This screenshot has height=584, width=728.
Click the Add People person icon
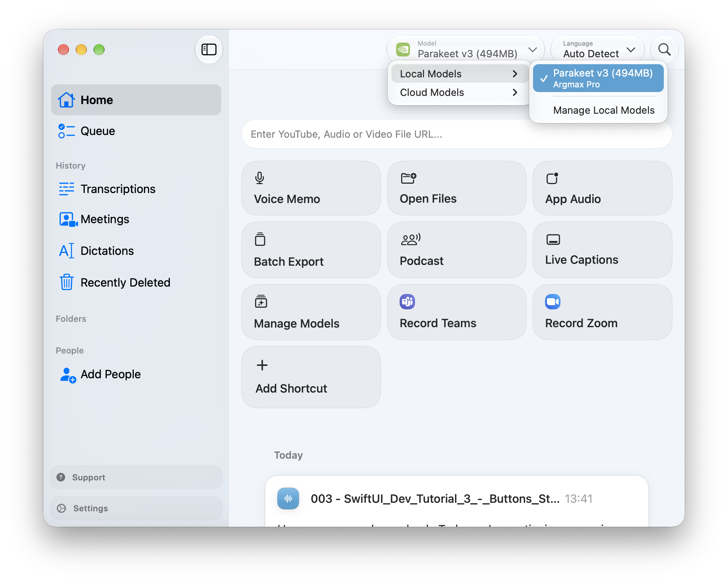(x=68, y=375)
